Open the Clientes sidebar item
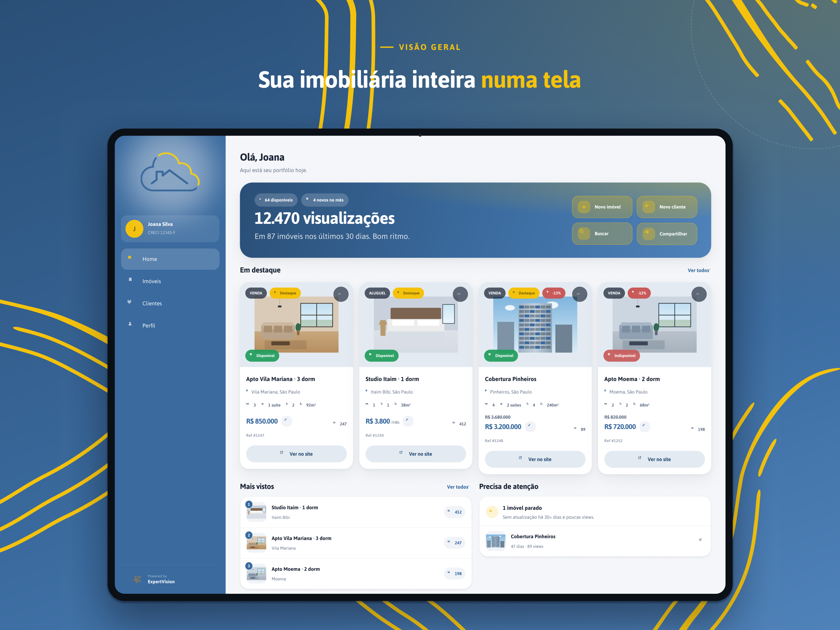Image resolution: width=840 pixels, height=630 pixels. tap(170, 303)
